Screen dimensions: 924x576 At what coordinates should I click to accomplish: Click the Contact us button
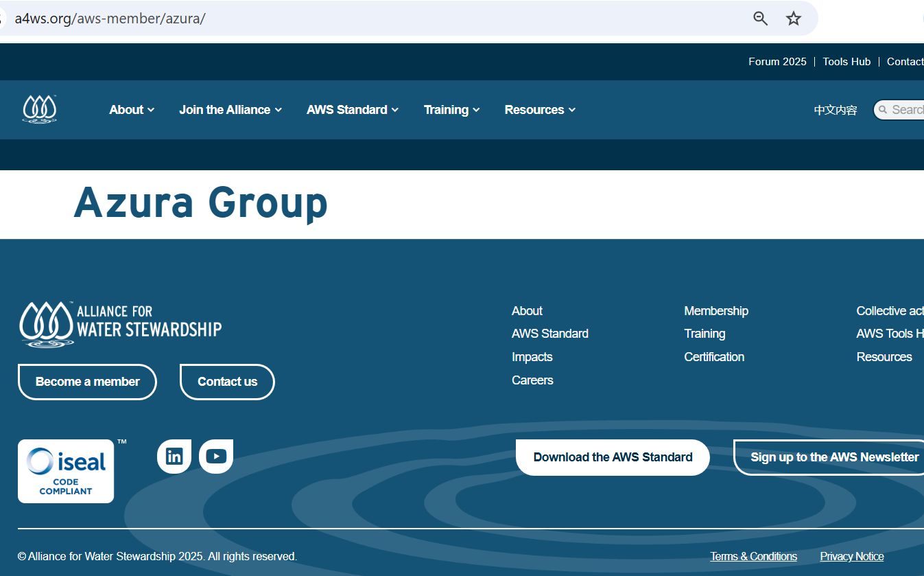point(227,382)
